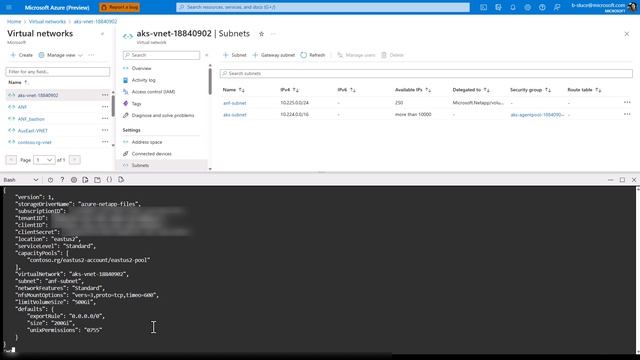
Task: Select Subnets in the resource menu
Action: 140,165
